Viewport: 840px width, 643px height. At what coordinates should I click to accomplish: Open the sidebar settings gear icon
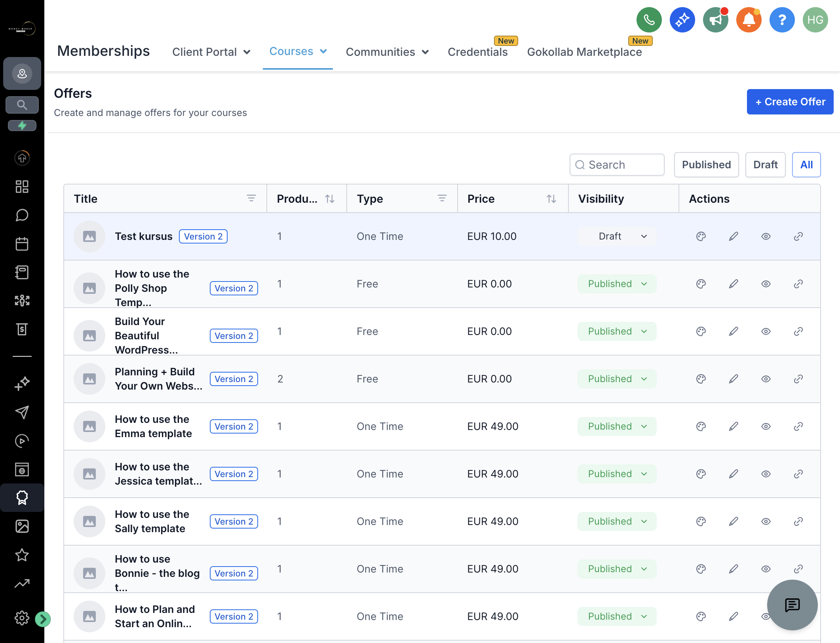(x=22, y=618)
